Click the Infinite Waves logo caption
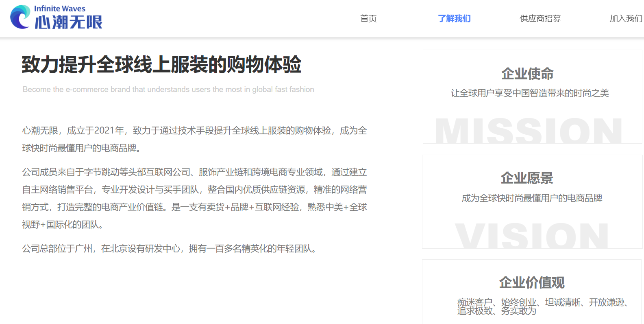 60,9
